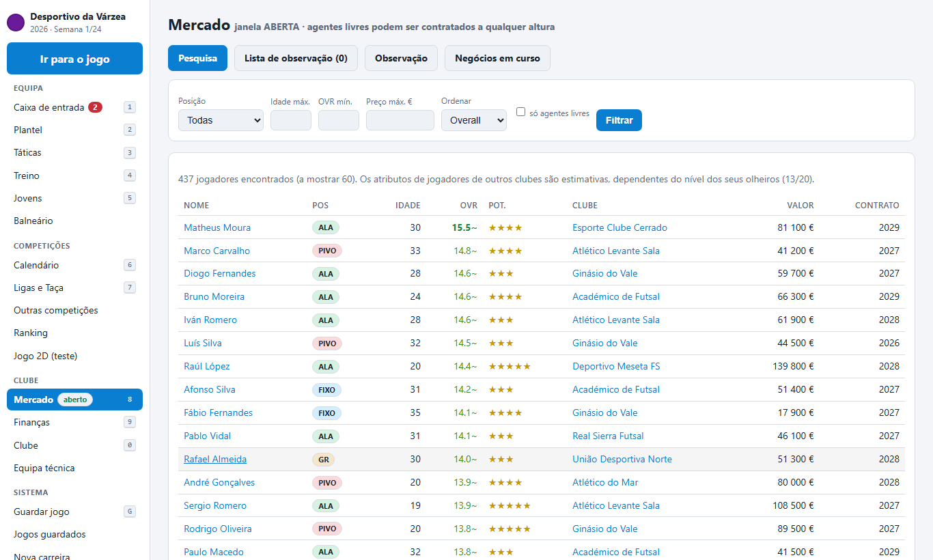Open Jogos guardados in the sidebar
933x560 pixels.
tap(74, 534)
